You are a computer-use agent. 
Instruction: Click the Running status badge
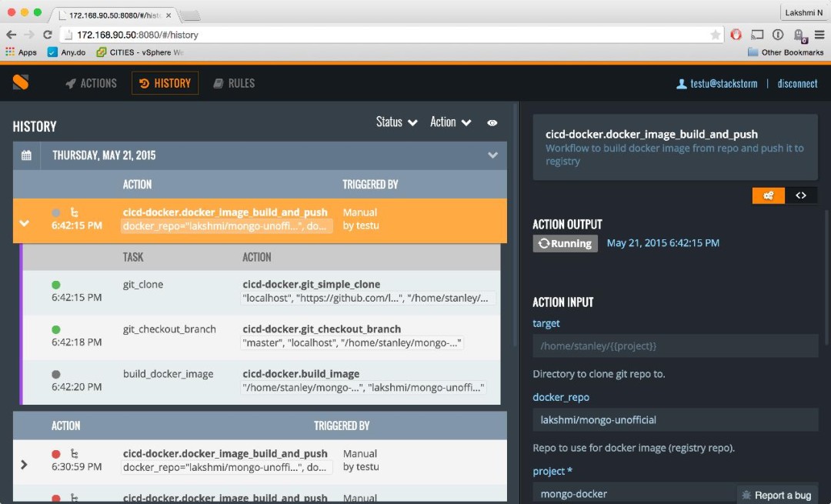click(565, 243)
